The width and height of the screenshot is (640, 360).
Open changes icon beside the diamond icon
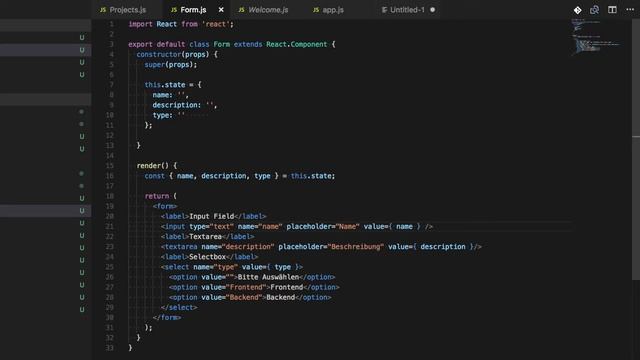coord(595,10)
